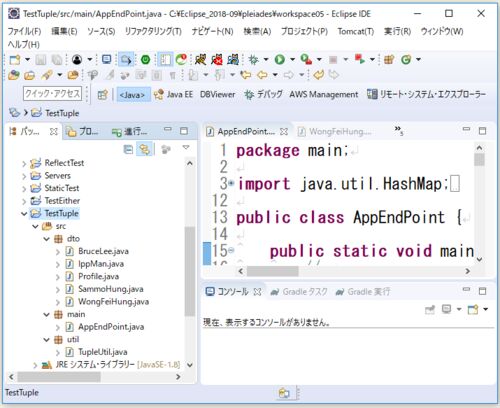Switch to the AWS Management perspective
The width and height of the screenshot is (500, 408).
(323, 95)
